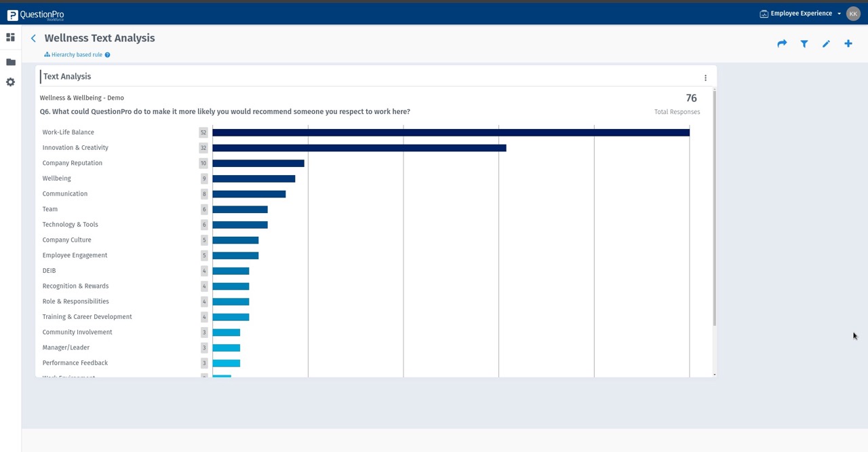The width and height of the screenshot is (868, 452).
Task: Open the settings gear in sidebar
Action: [x=11, y=82]
